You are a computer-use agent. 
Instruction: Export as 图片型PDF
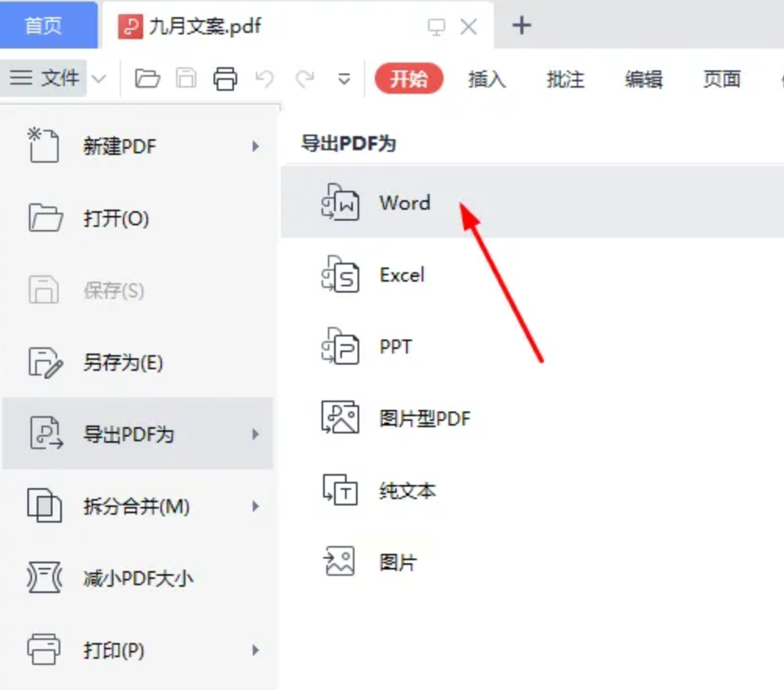click(533, 419)
